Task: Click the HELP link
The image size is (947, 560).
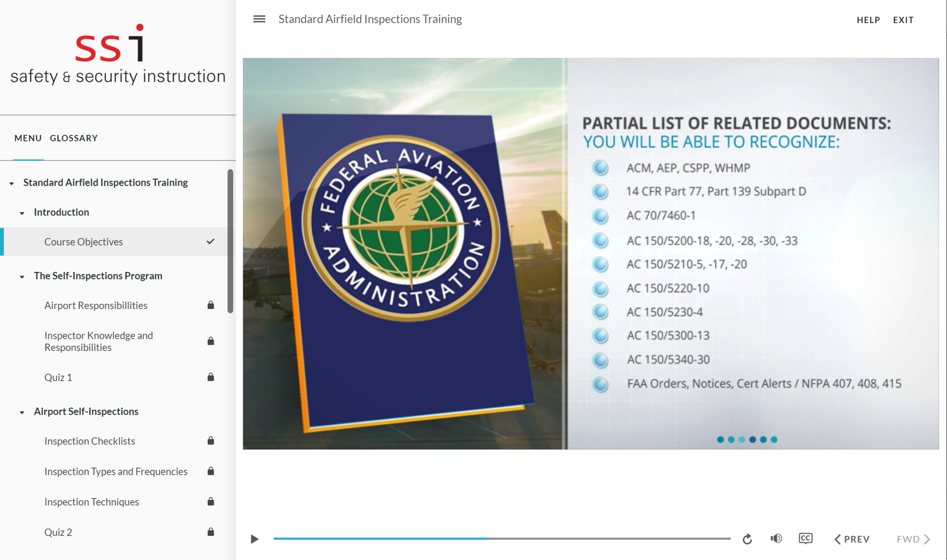Action: pos(868,20)
